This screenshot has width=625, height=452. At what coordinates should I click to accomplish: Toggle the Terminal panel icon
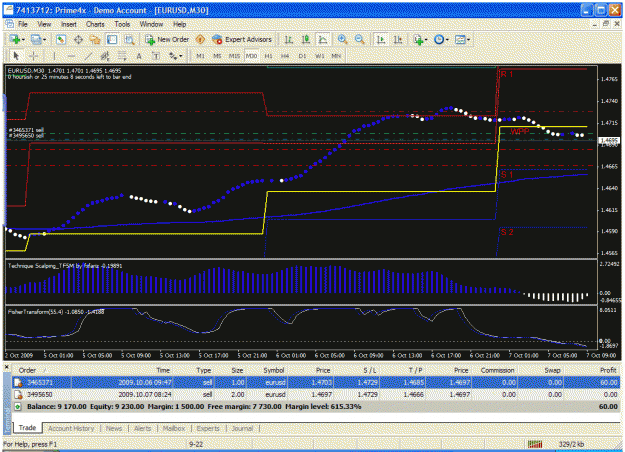pos(112,39)
